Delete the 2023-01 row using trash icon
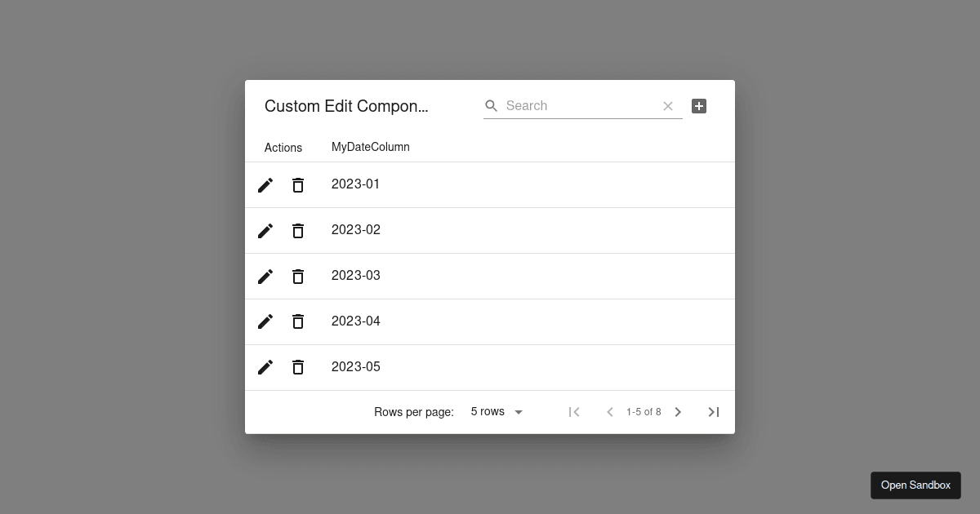The height and width of the screenshot is (514, 980). [298, 185]
